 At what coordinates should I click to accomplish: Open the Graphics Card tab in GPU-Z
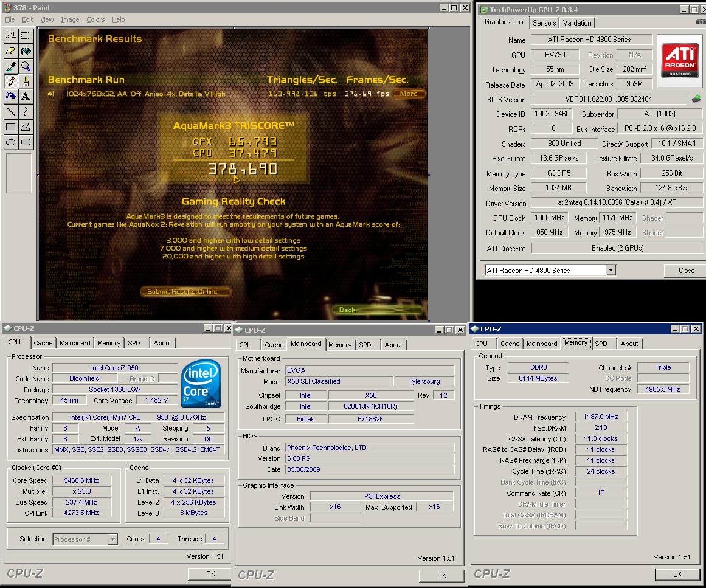point(505,22)
